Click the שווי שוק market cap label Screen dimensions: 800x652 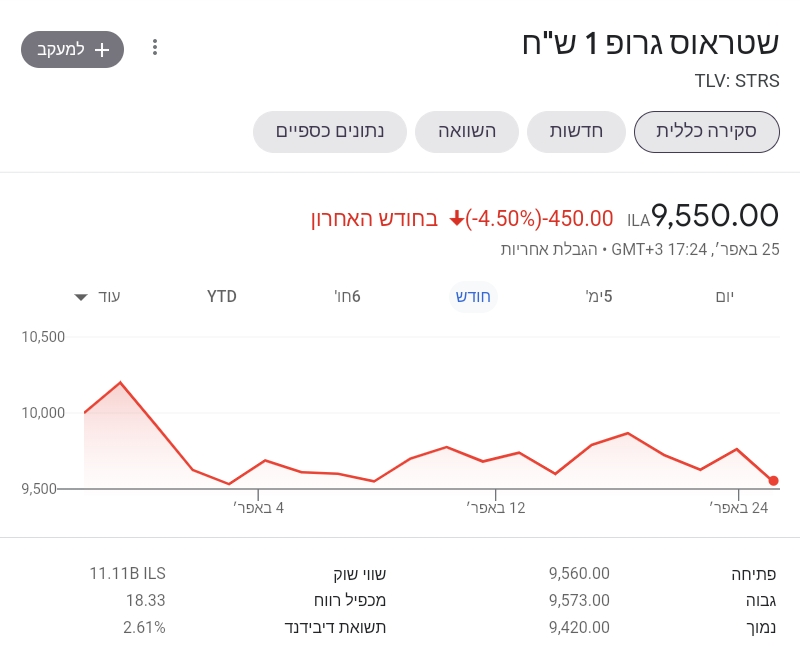pyautogui.click(x=359, y=574)
